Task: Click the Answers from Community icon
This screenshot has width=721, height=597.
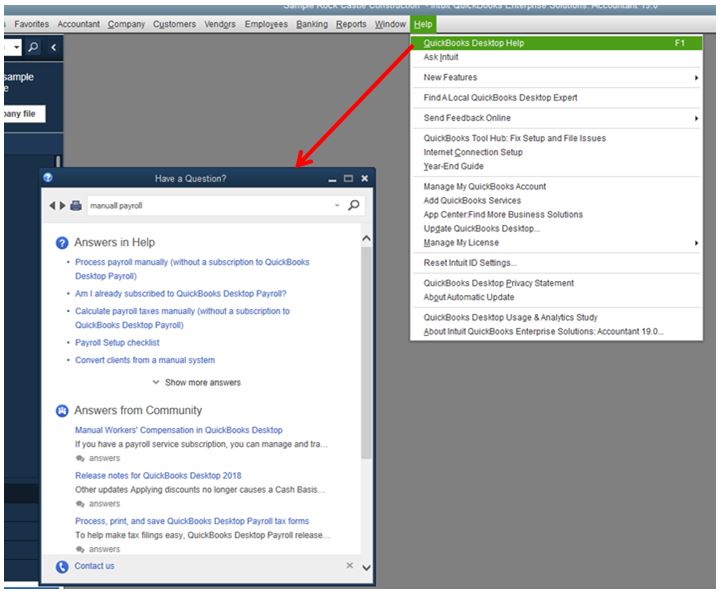Action: coord(62,410)
